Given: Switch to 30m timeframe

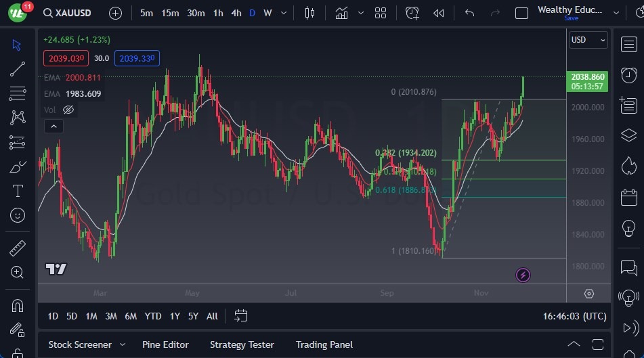Looking at the screenshot, I should (x=196, y=13).
